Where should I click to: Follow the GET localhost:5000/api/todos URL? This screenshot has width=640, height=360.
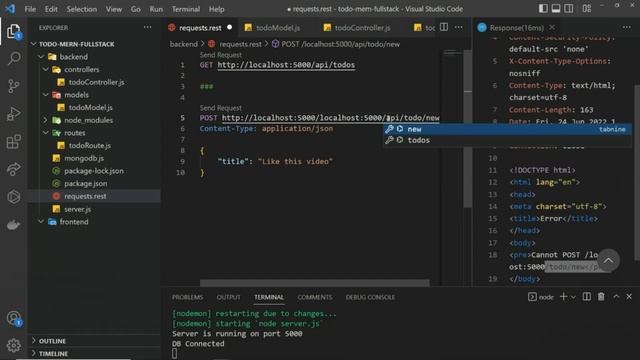point(286,65)
